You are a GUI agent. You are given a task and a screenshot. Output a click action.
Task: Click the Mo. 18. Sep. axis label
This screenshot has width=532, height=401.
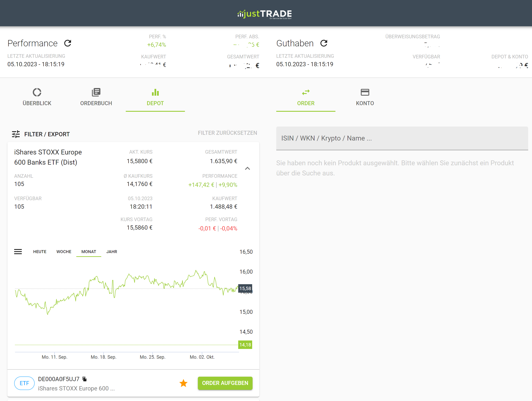click(x=103, y=357)
